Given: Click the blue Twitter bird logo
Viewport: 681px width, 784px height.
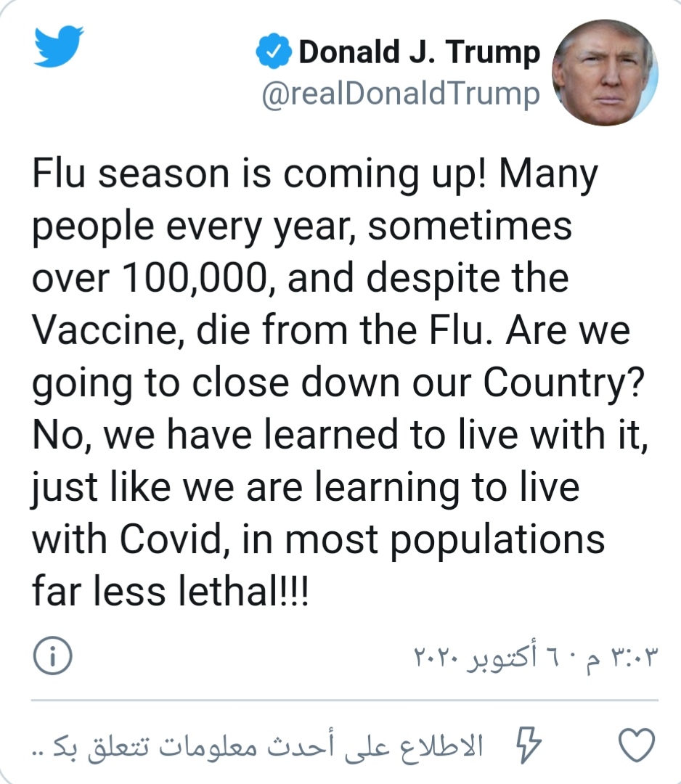Looking at the screenshot, I should click(59, 46).
